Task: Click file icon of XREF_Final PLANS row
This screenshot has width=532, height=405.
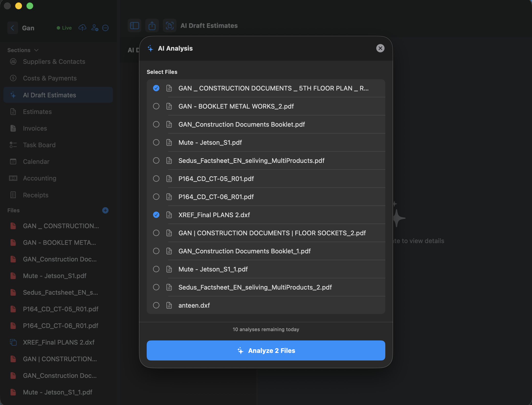Action: (x=169, y=215)
